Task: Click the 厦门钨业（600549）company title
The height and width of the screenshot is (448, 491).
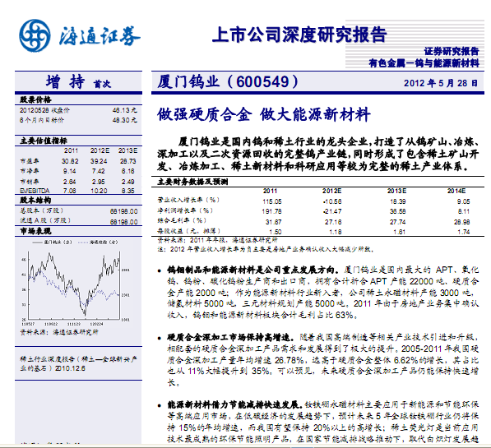Action: [x=228, y=82]
